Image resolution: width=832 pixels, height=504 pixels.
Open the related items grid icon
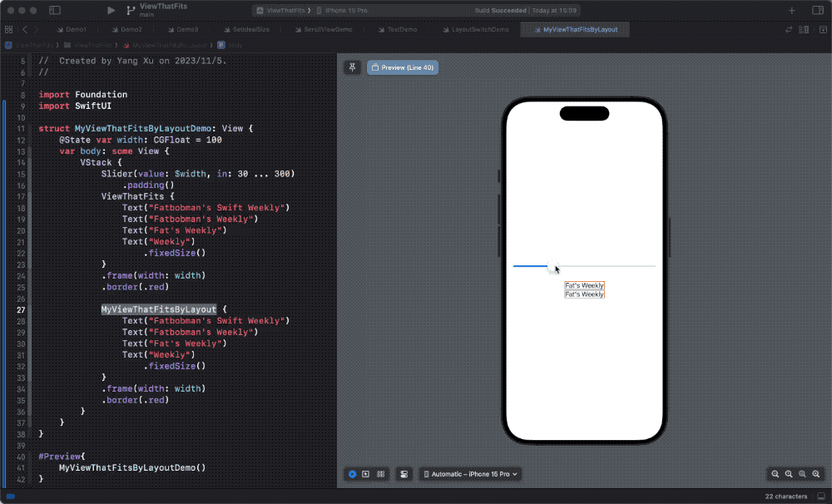pyautogui.click(x=8, y=30)
